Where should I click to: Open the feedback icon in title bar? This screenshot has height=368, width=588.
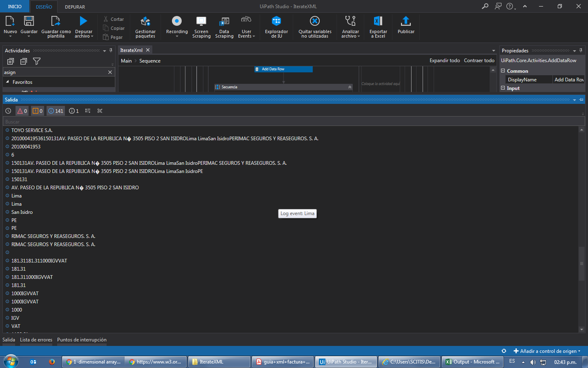point(498,6)
